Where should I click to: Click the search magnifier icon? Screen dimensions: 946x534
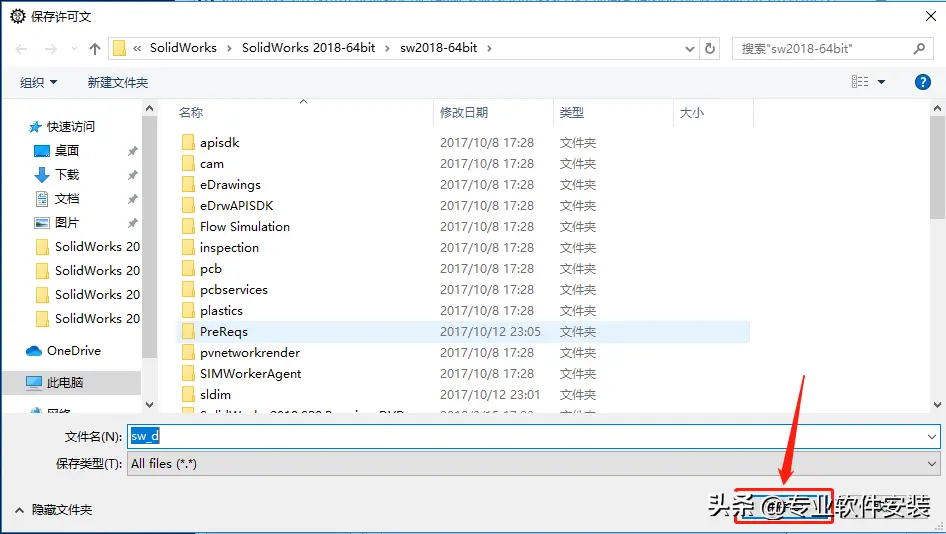[919, 48]
